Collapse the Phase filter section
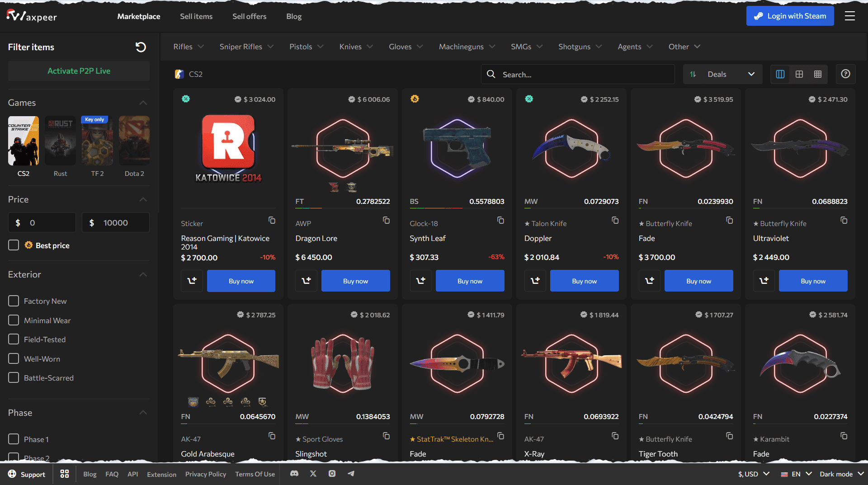Screen dimensions: 868x485 click(143, 413)
